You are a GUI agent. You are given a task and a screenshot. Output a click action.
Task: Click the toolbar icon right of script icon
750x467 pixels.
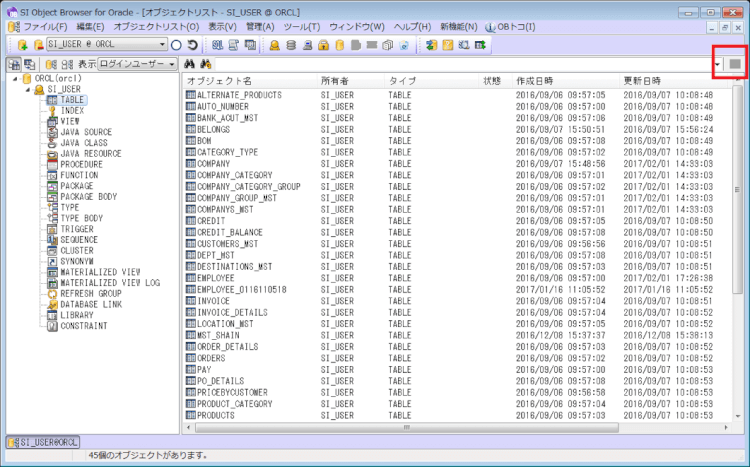pyautogui.click(x=250, y=45)
